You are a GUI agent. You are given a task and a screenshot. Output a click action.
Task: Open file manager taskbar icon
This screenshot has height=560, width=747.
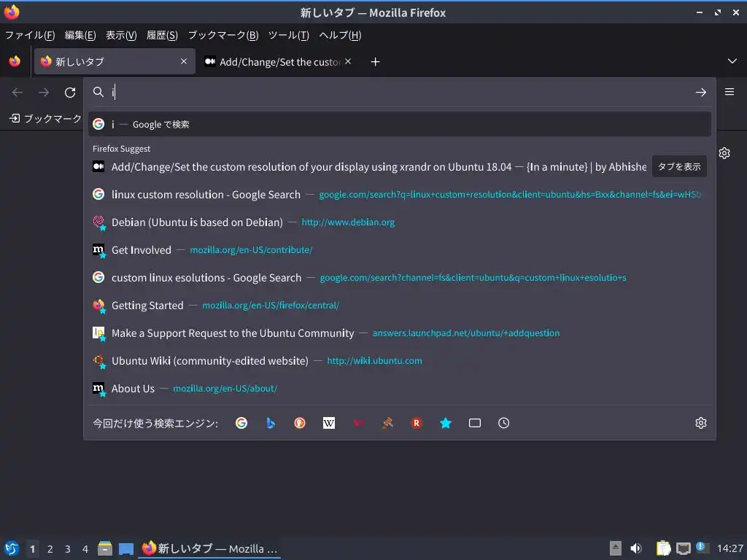[105, 548]
